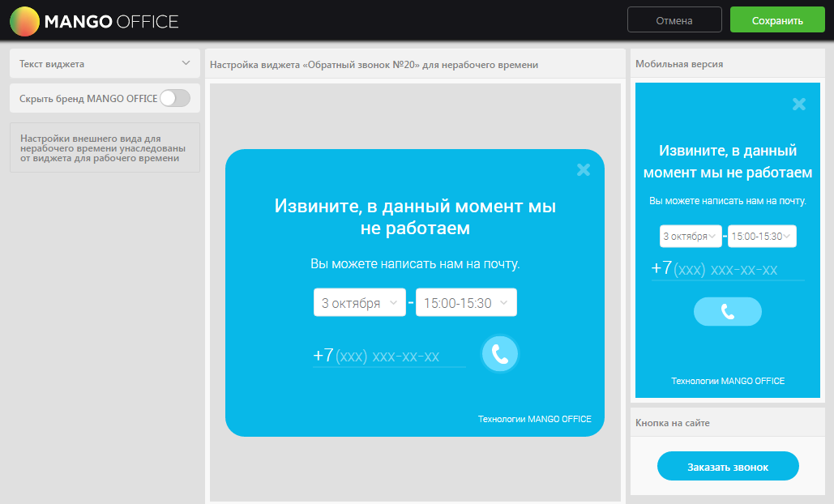Click the green Сохранить button
This screenshot has width=834, height=504.
pos(777,20)
